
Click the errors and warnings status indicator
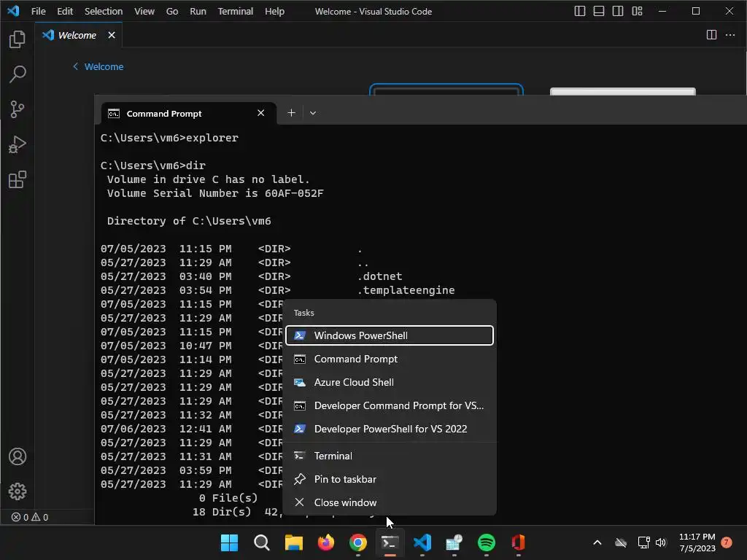click(x=29, y=517)
